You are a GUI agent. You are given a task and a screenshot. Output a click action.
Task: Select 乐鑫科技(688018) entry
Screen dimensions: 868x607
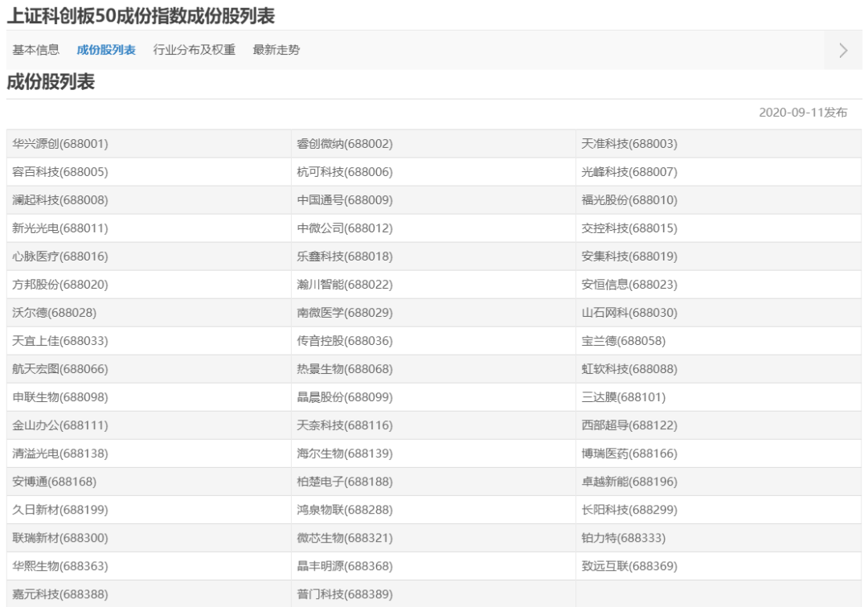[x=345, y=256]
